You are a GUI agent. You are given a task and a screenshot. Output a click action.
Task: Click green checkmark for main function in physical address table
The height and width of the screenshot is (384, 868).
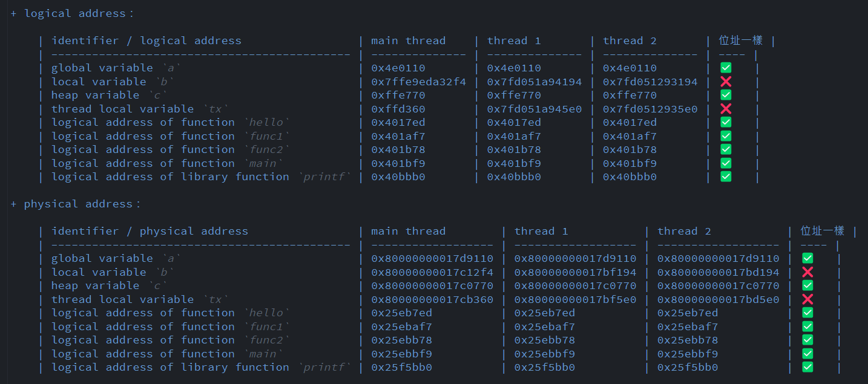pyautogui.click(x=807, y=354)
